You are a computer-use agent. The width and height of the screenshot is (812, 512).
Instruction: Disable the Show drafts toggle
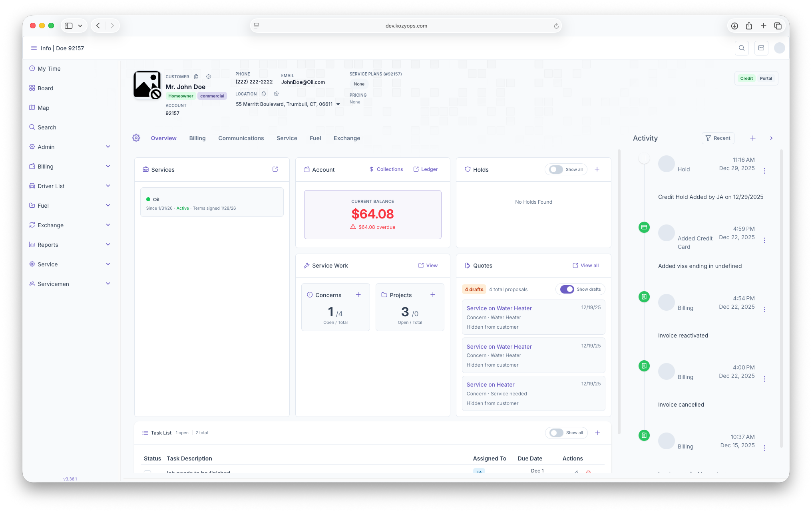tap(567, 289)
